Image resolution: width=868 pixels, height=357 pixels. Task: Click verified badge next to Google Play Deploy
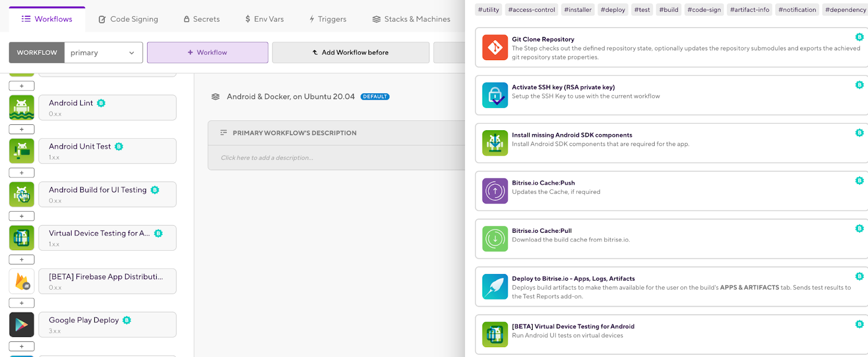[x=127, y=320]
